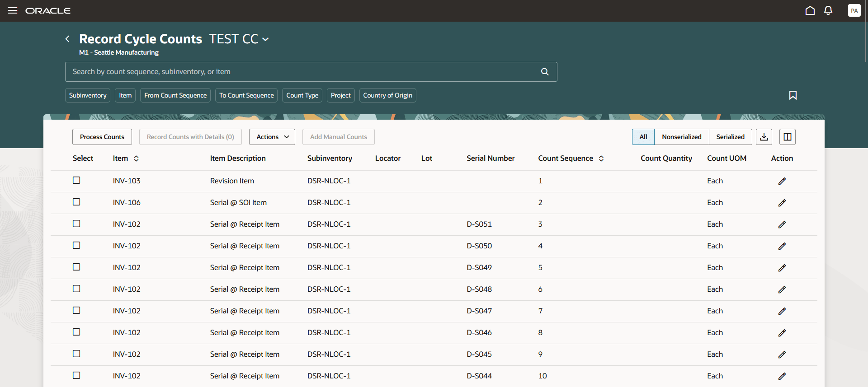Open the column layout settings icon

(787, 137)
